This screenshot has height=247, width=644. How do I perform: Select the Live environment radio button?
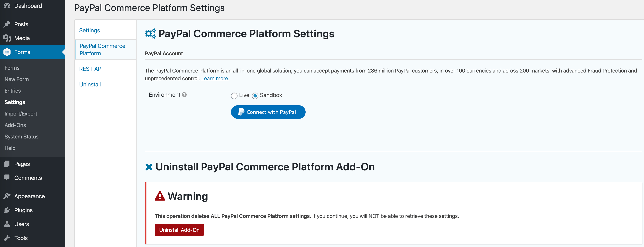pos(234,96)
